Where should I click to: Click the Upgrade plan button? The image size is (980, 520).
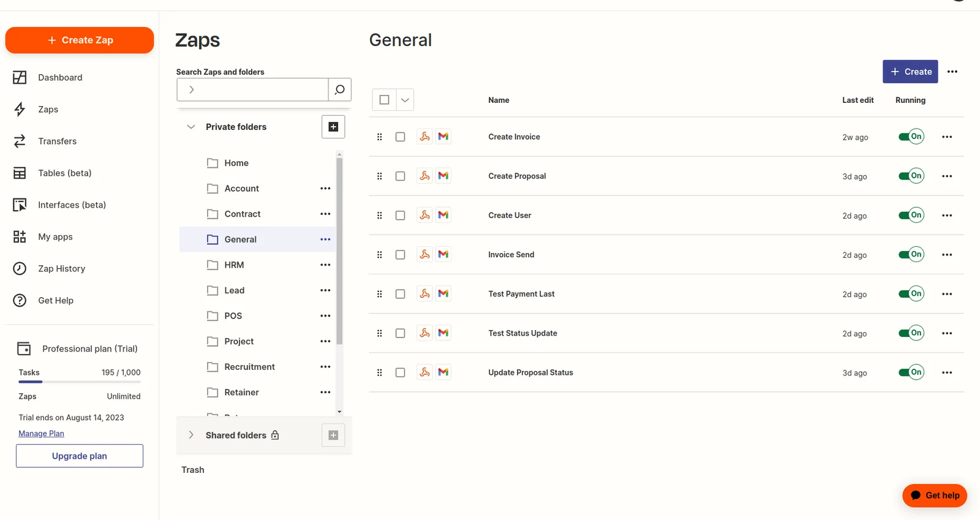tap(80, 456)
